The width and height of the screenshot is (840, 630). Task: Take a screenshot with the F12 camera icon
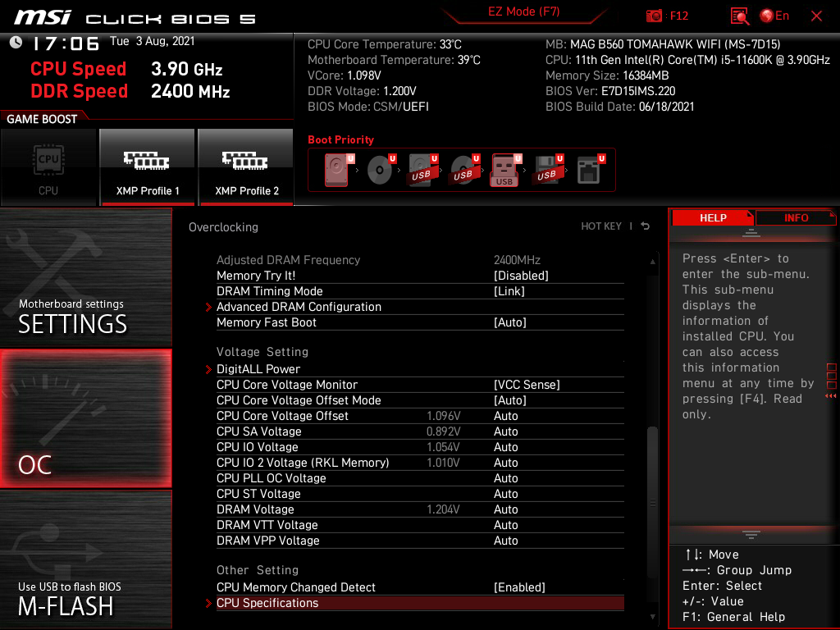click(x=654, y=16)
